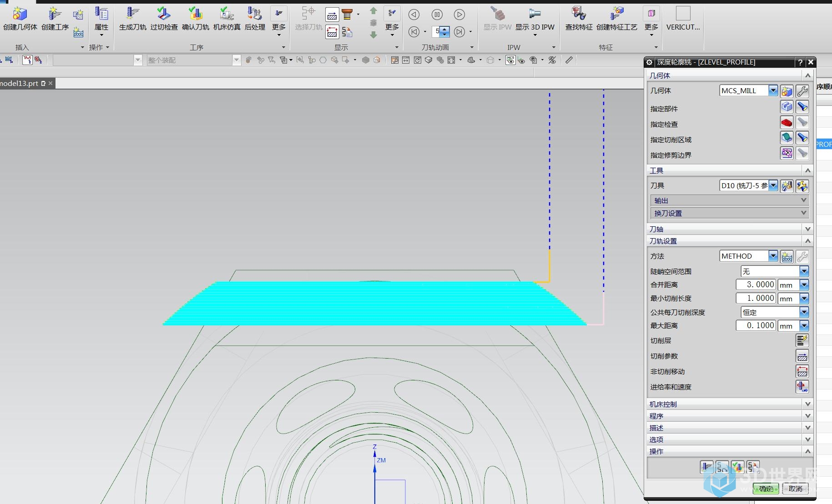Click the 最大距离 value field 0.1000

[756, 325]
